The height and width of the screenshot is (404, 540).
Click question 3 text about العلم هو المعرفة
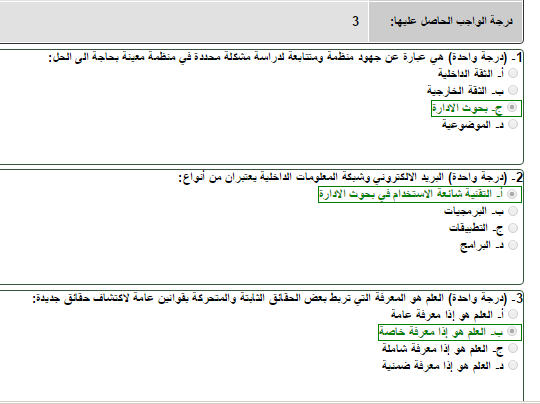pos(278,298)
